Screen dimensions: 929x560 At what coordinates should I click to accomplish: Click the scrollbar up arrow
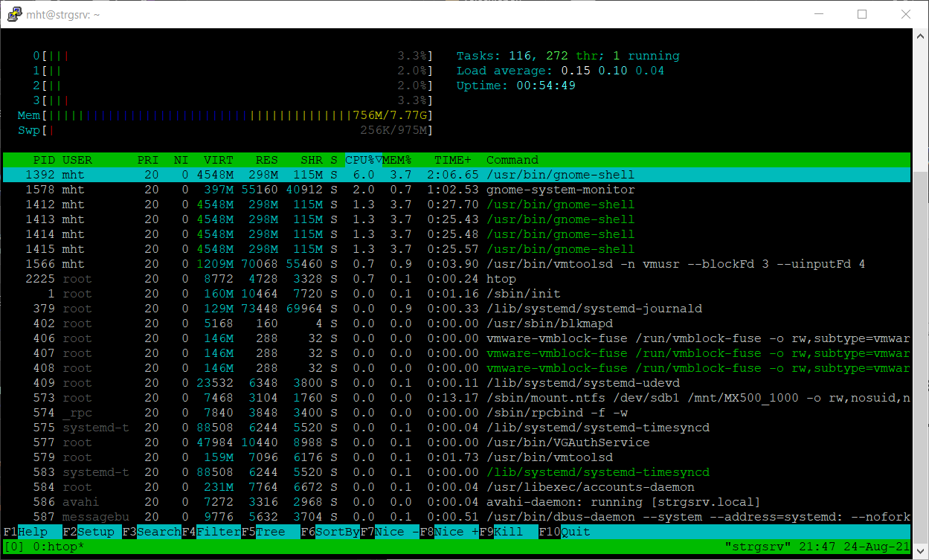tap(920, 35)
